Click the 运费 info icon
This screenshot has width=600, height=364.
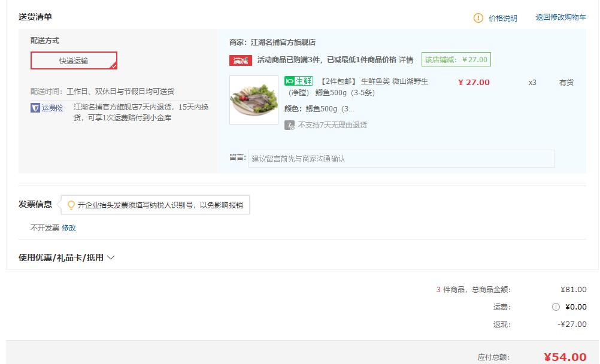point(556,307)
